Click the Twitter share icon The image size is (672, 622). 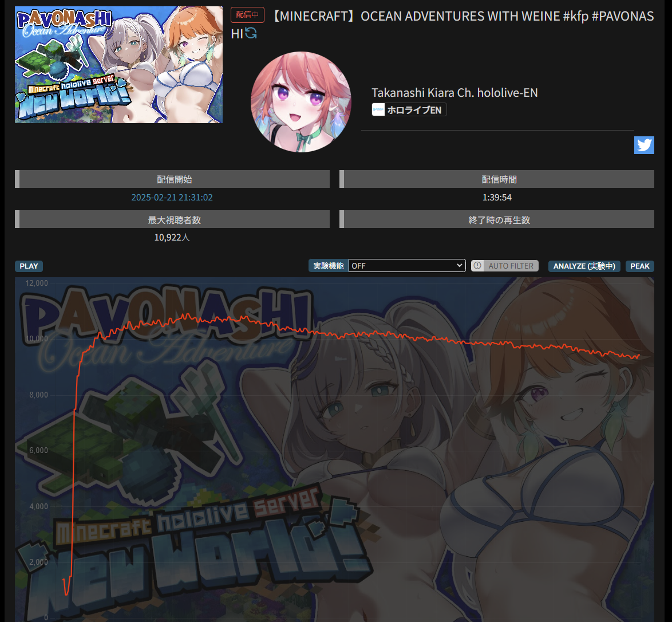tap(644, 145)
